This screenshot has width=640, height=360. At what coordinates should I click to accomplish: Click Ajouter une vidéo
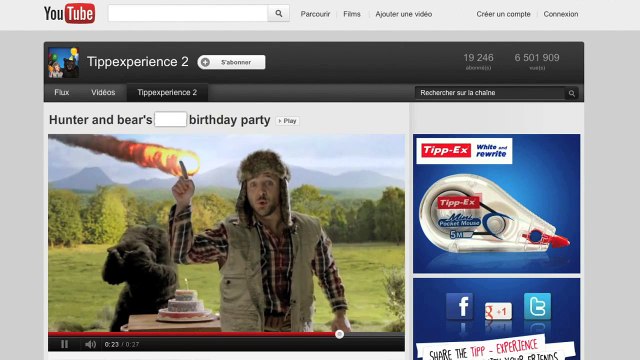point(404,14)
